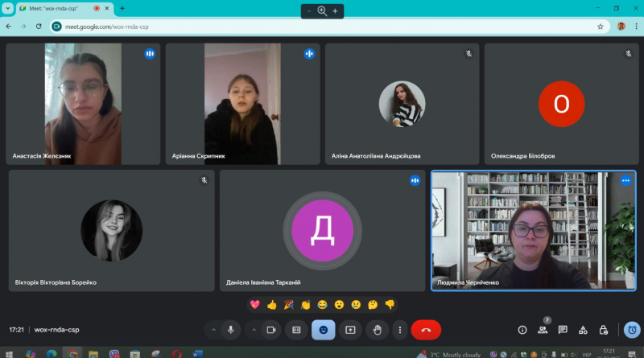Toggle captions with the CC button
Image resolution: width=644 pixels, height=358 pixels.
click(296, 330)
